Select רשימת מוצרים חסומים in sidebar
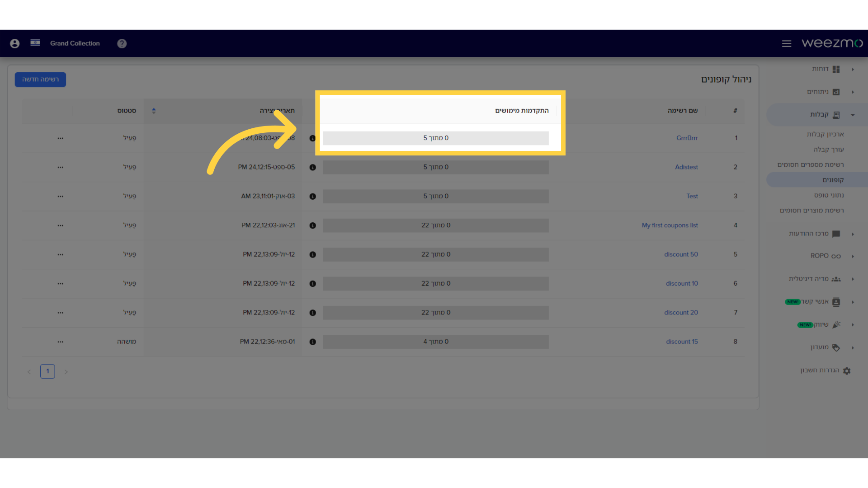 (x=811, y=211)
